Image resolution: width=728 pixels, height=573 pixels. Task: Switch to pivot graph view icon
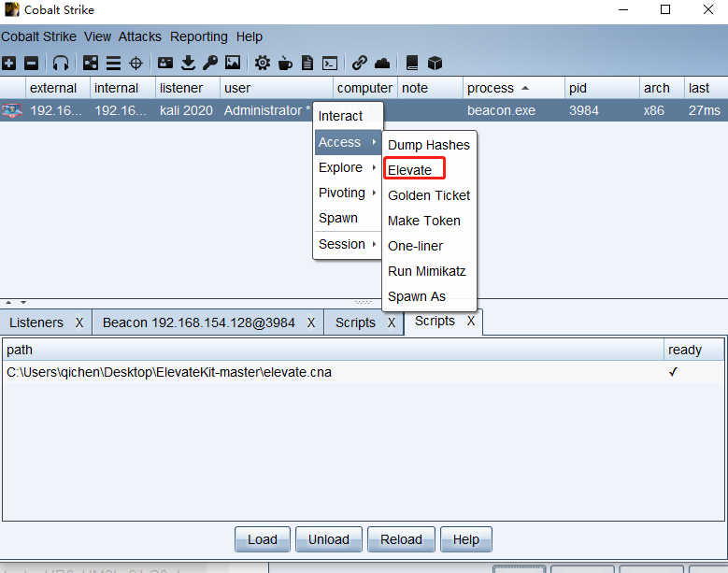(x=91, y=63)
